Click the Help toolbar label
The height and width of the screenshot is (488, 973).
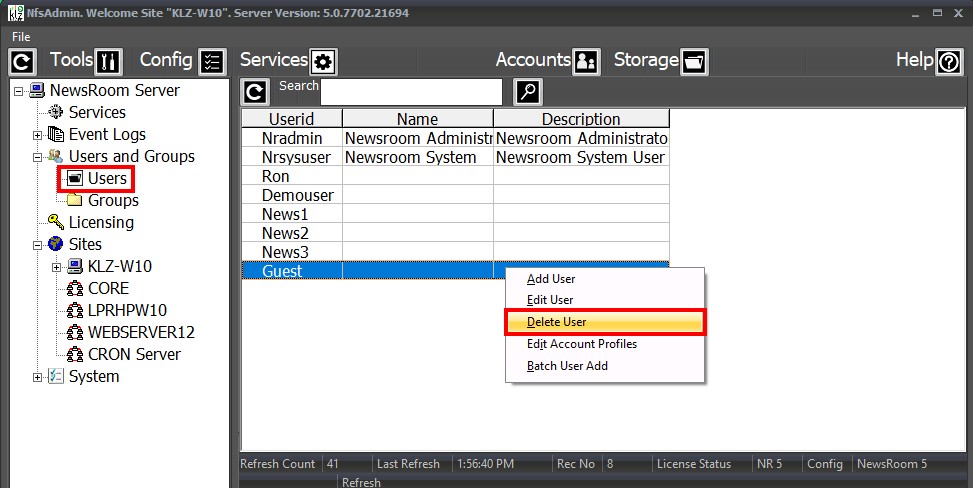[915, 60]
